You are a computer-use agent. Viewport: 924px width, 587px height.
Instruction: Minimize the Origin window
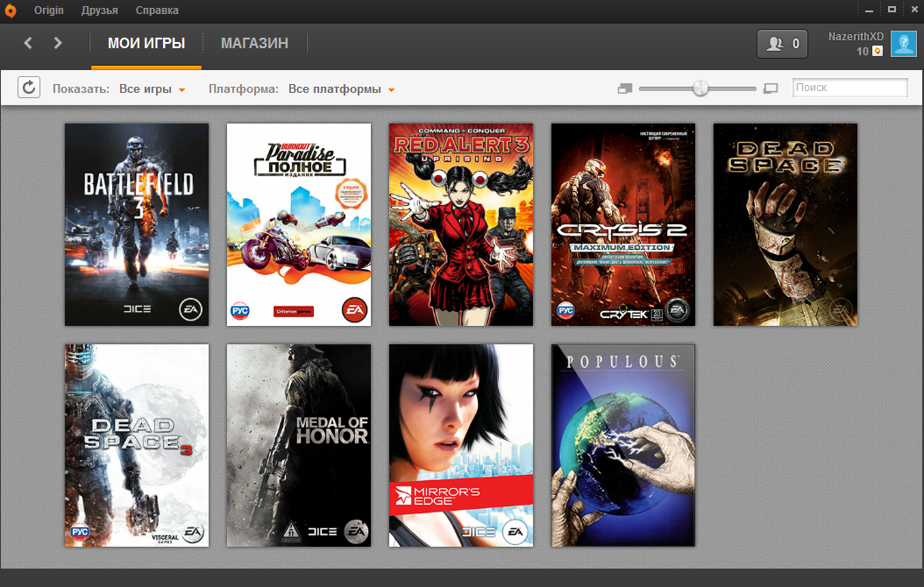point(869,10)
